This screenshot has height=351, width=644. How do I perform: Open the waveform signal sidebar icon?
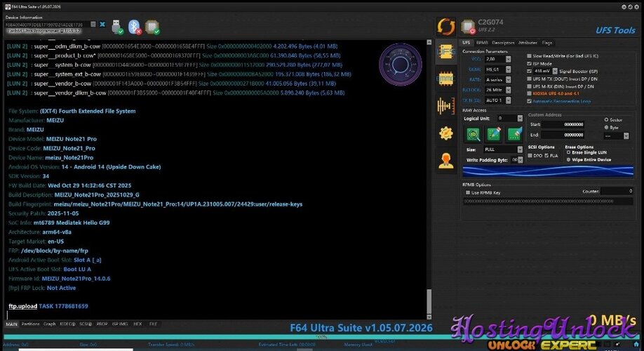pyautogui.click(x=445, y=106)
